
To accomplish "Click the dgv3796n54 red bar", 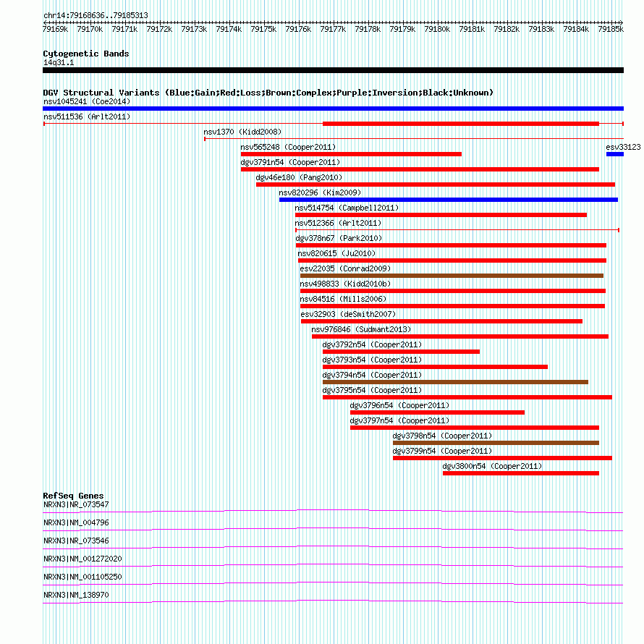I will coord(437,412).
